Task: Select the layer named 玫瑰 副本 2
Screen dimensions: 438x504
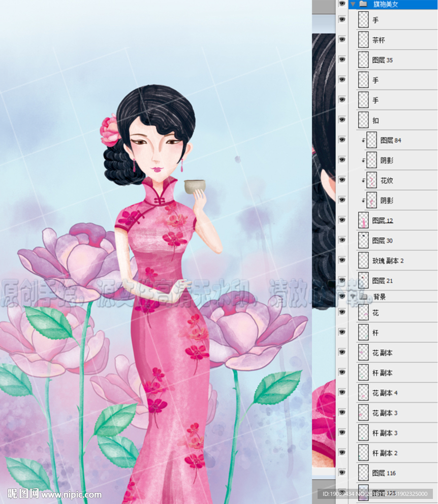Action: 388,260
